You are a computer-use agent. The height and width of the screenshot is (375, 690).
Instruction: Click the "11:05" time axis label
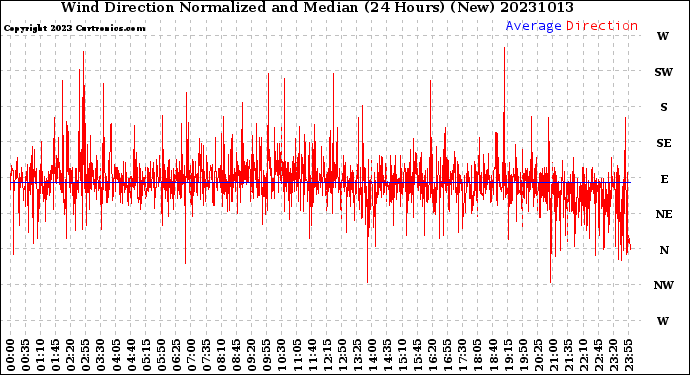[297, 355]
